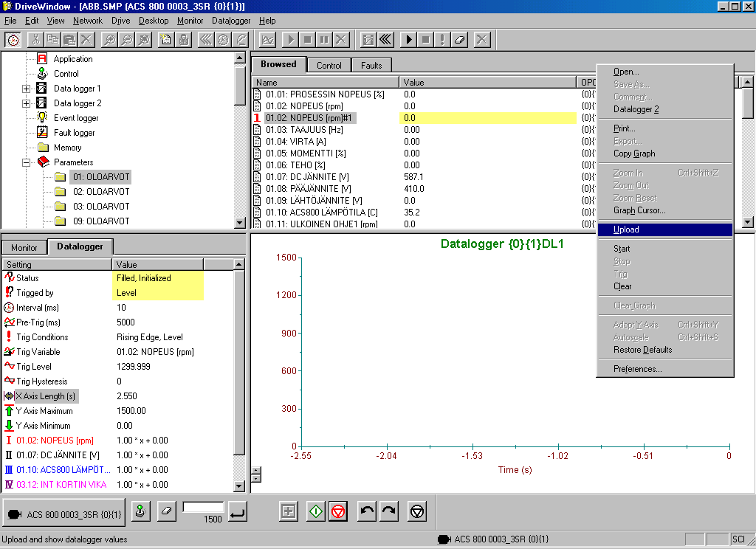
Task: Choose Upload in the context menu
Action: (665, 229)
